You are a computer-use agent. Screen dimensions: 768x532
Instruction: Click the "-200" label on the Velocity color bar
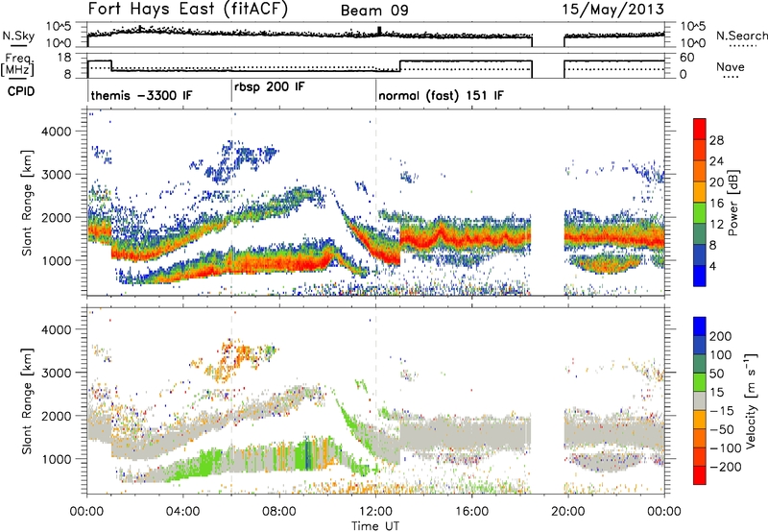726,467
